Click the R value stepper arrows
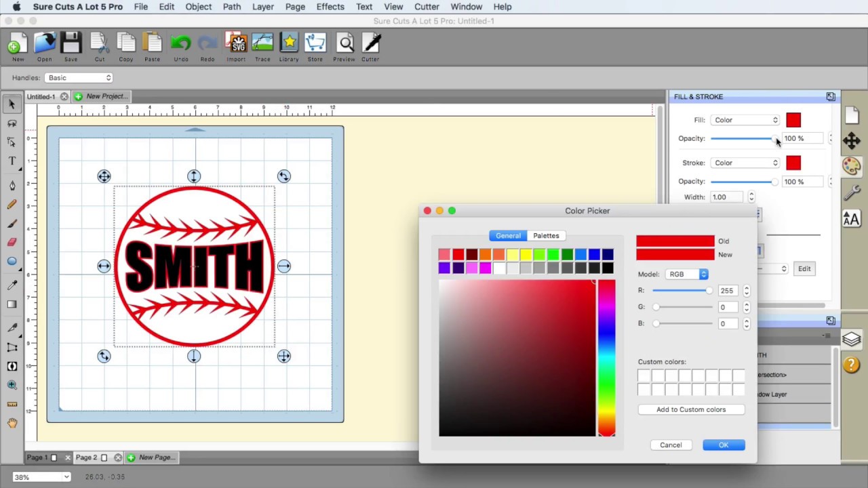Screen dimensions: 868x488 (747, 291)
